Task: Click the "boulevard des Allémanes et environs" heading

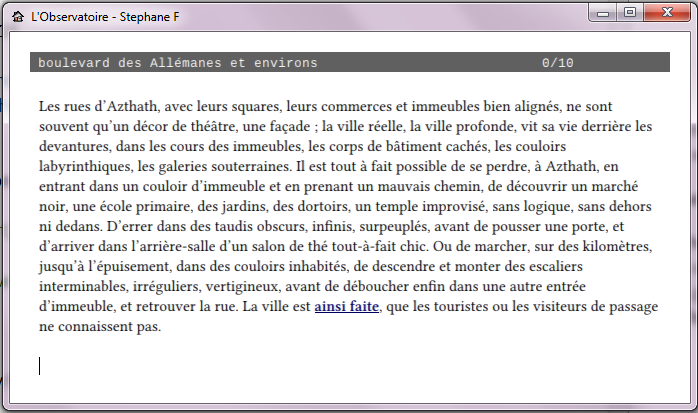Action: [178, 63]
